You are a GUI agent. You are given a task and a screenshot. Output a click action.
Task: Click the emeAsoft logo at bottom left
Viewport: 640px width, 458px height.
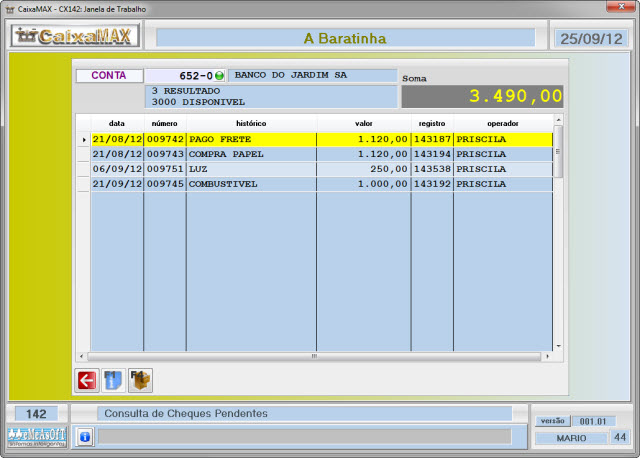click(37, 436)
